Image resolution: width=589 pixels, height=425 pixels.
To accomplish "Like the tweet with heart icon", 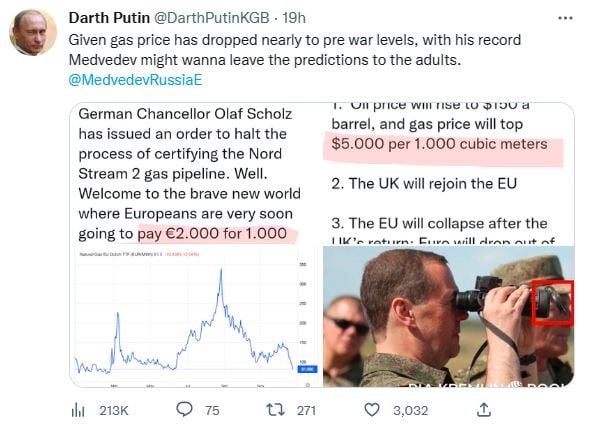I will tap(372, 410).
